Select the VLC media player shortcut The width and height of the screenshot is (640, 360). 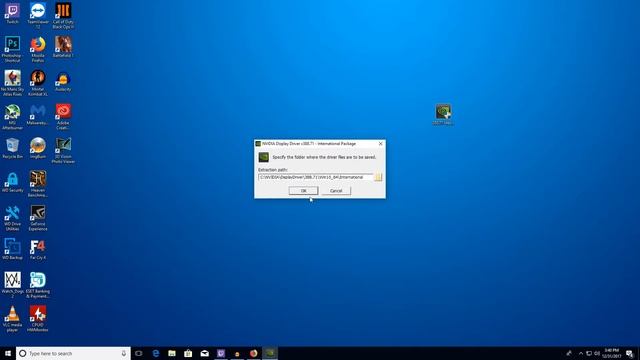point(12,319)
